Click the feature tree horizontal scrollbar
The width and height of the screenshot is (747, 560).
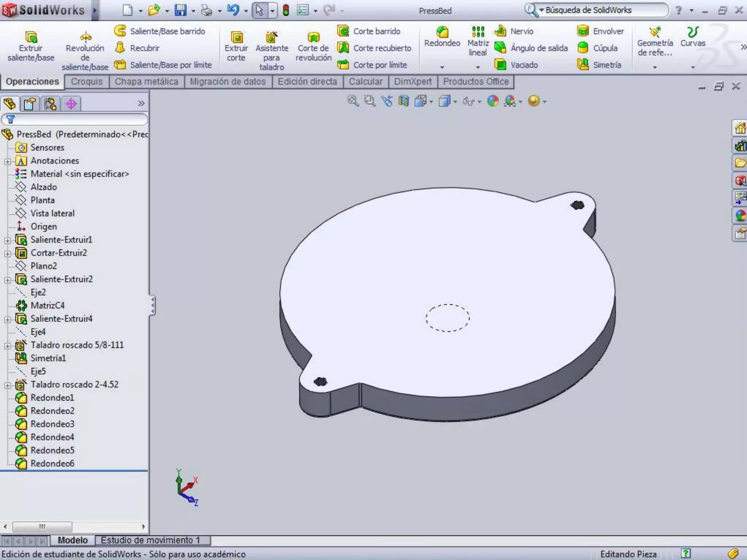42,527
